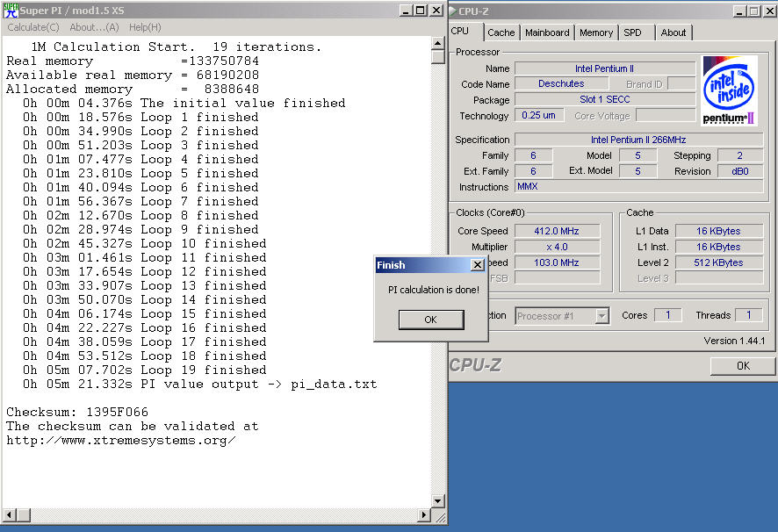Switch to the SPD tab in CPU-Z
778x532 pixels.
(x=632, y=32)
